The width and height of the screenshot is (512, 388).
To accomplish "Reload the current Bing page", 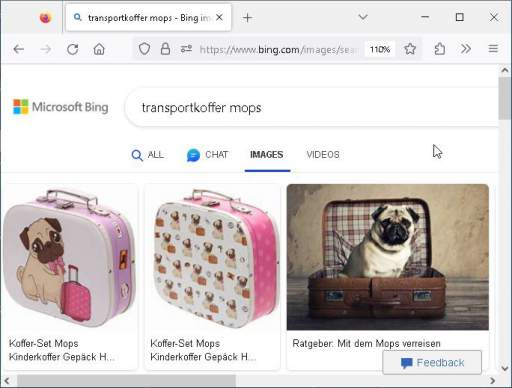I will (x=72, y=49).
